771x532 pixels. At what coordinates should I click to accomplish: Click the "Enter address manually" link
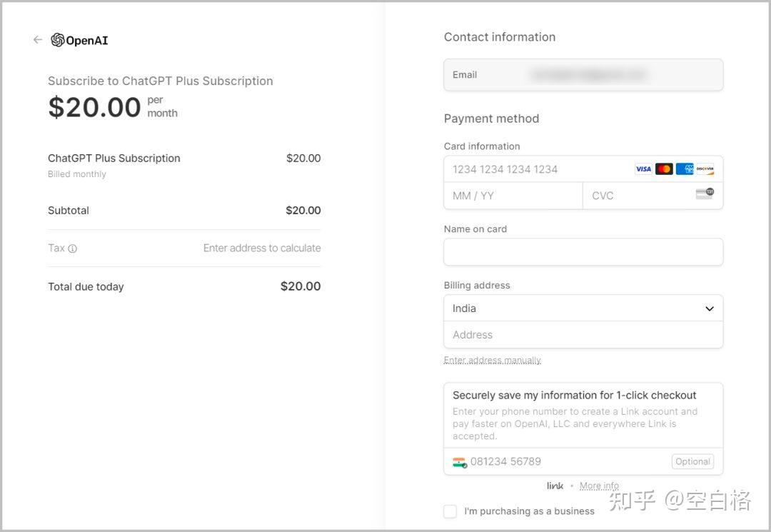[493, 360]
